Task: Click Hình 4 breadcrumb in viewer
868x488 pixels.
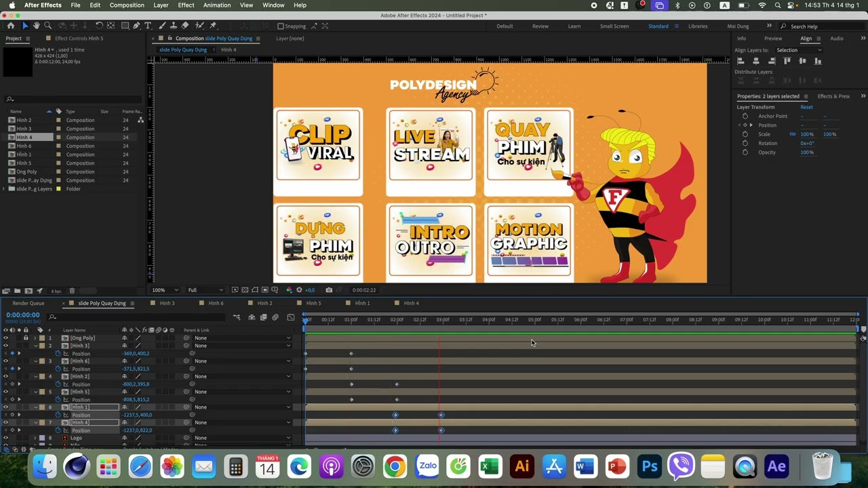Action: (x=229, y=49)
